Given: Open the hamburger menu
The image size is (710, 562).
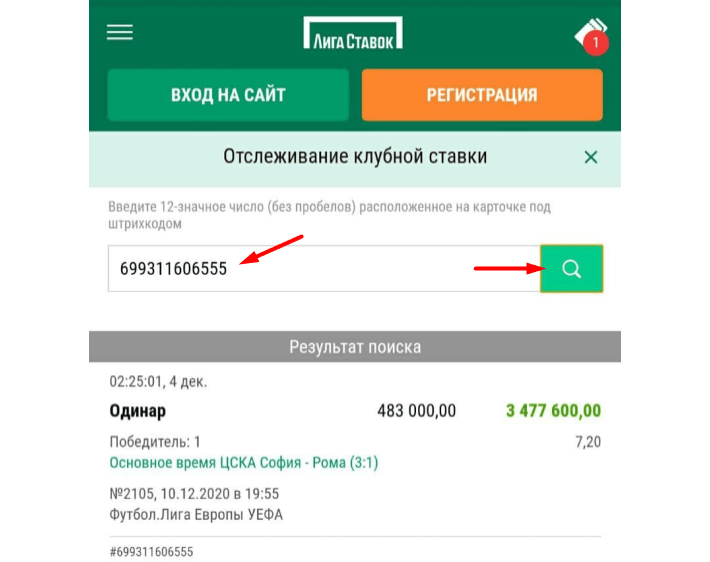Looking at the screenshot, I should tap(120, 32).
